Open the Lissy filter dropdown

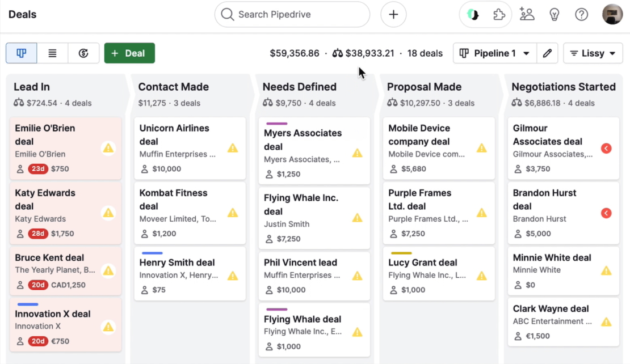point(593,53)
